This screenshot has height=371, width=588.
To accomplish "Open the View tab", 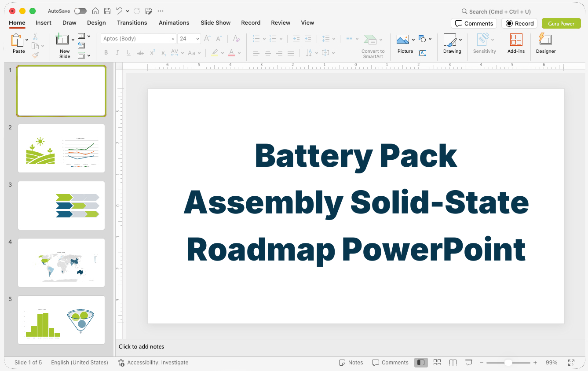I will (307, 22).
